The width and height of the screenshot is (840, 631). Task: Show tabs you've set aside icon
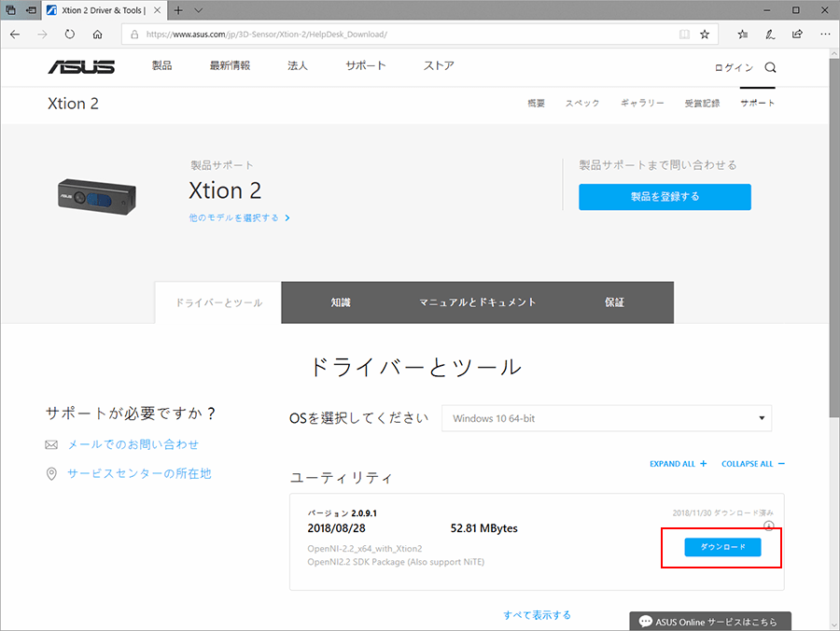click(x=10, y=10)
